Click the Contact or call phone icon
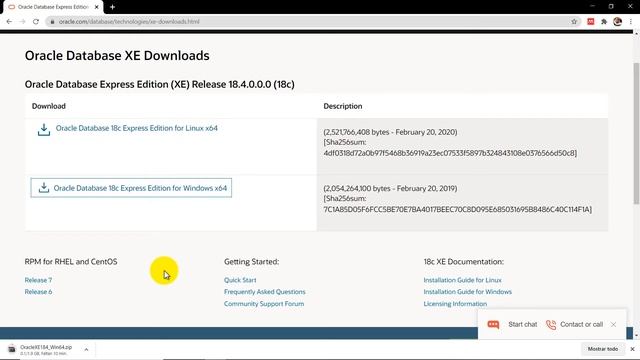 551,324
